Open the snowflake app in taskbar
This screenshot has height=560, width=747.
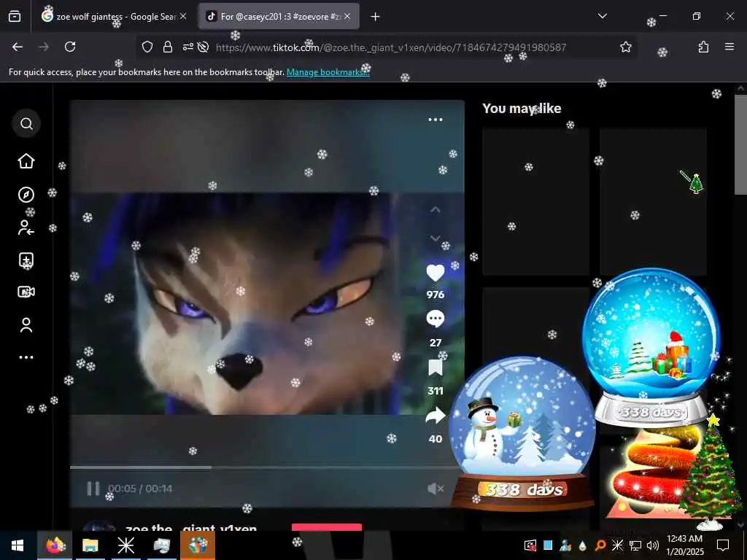125,545
